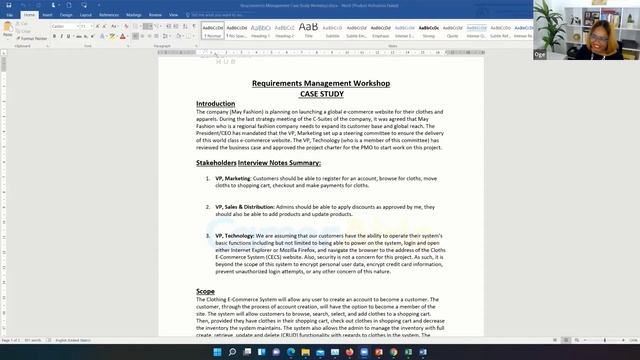Click the Save icon in the title bar
This screenshot has height=360, width=640.
pos(9,5)
